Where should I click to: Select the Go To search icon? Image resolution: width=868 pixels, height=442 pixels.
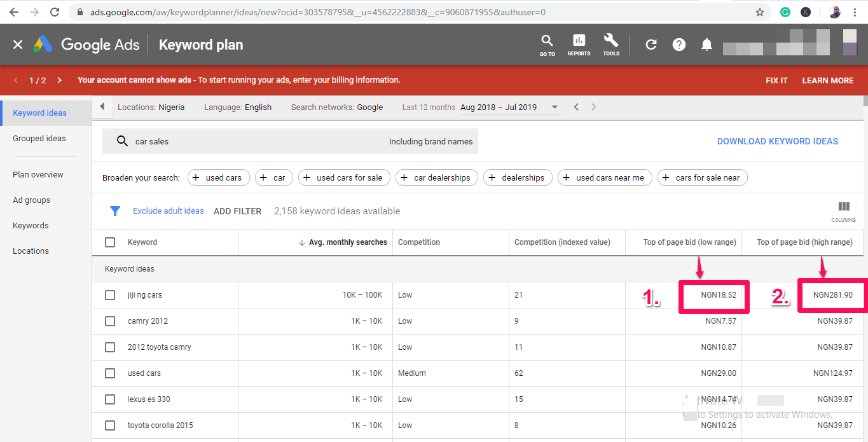547,44
